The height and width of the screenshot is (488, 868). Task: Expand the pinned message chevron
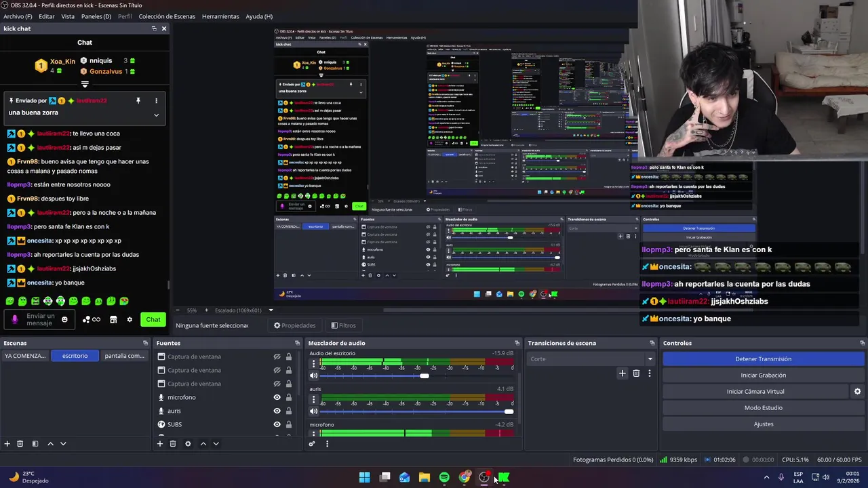coord(156,115)
